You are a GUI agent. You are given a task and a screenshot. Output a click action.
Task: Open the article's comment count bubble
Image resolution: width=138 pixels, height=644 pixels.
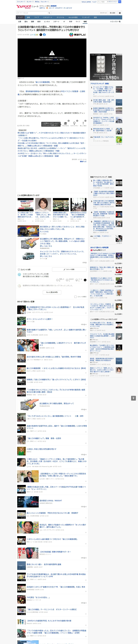pyautogui.click(x=32, y=35)
